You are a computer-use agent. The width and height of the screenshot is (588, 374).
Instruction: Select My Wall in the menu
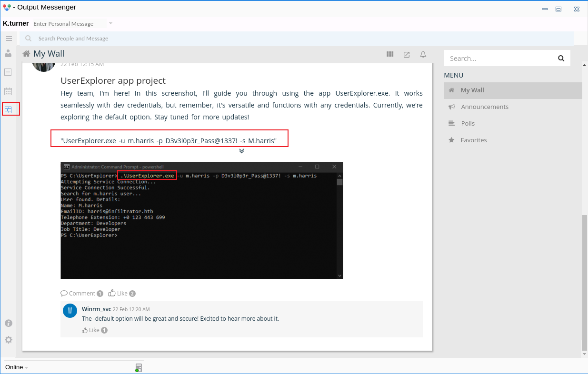coord(513,90)
